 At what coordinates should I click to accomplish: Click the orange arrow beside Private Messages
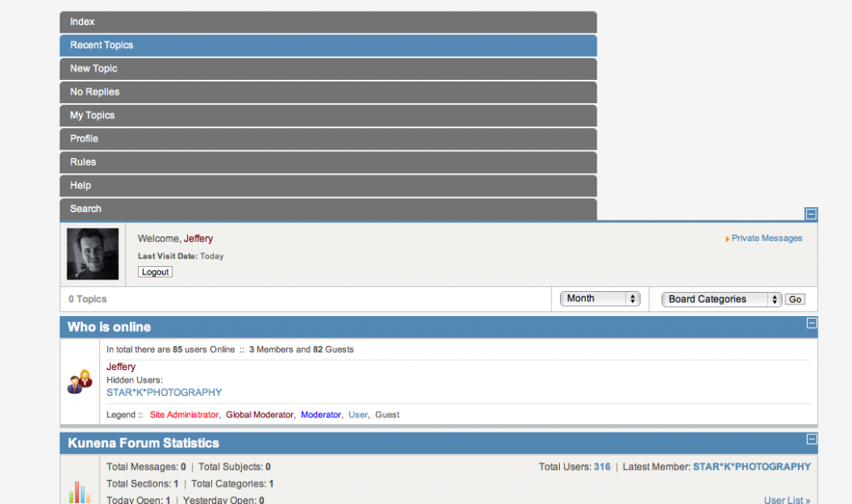[x=727, y=239]
